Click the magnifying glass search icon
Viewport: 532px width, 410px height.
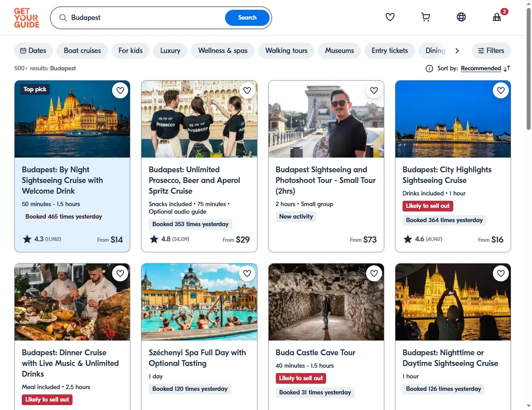pyautogui.click(x=63, y=18)
